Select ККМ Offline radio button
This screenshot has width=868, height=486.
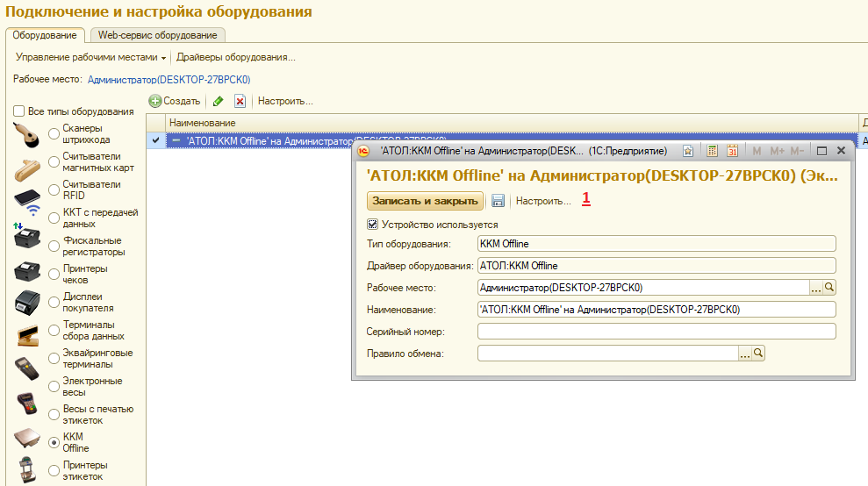pyautogui.click(x=54, y=442)
